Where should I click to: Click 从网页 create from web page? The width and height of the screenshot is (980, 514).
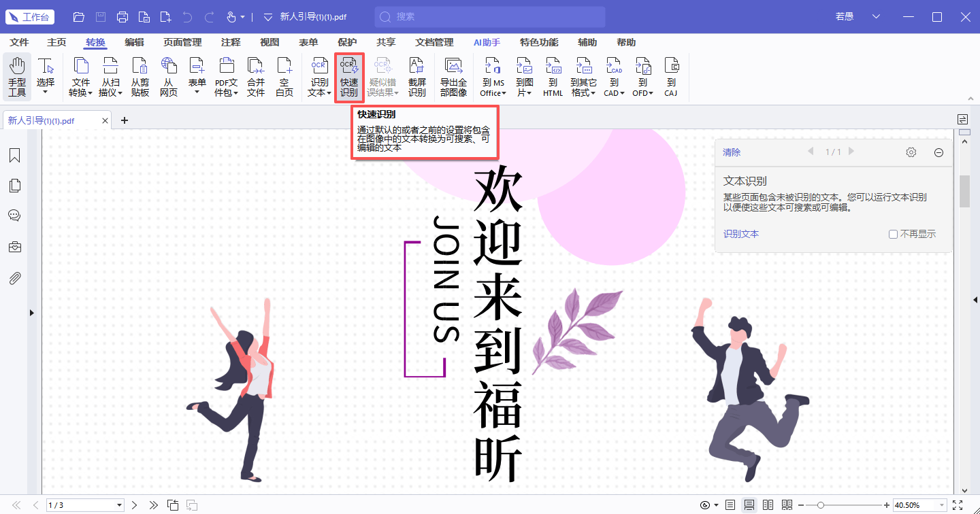[x=169, y=77]
